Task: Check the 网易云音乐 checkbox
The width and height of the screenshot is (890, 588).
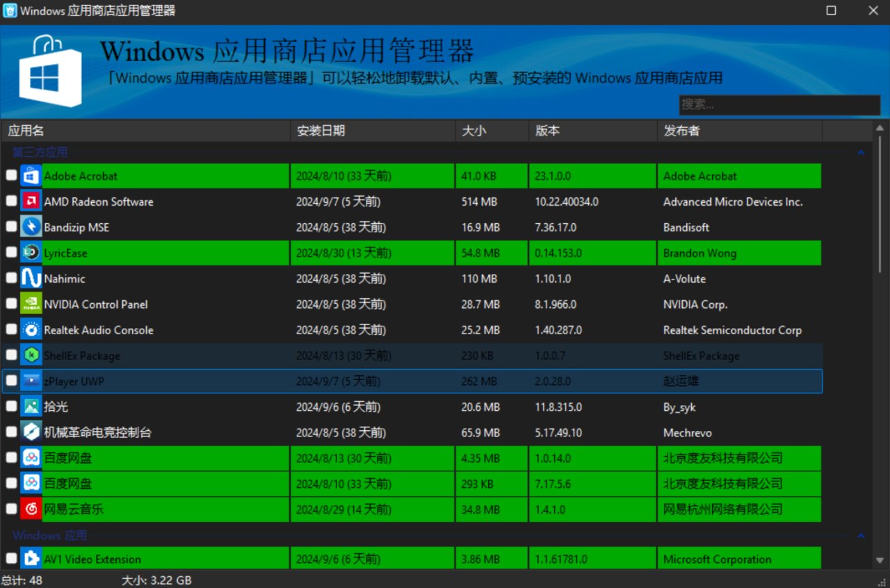Action: click(11, 509)
